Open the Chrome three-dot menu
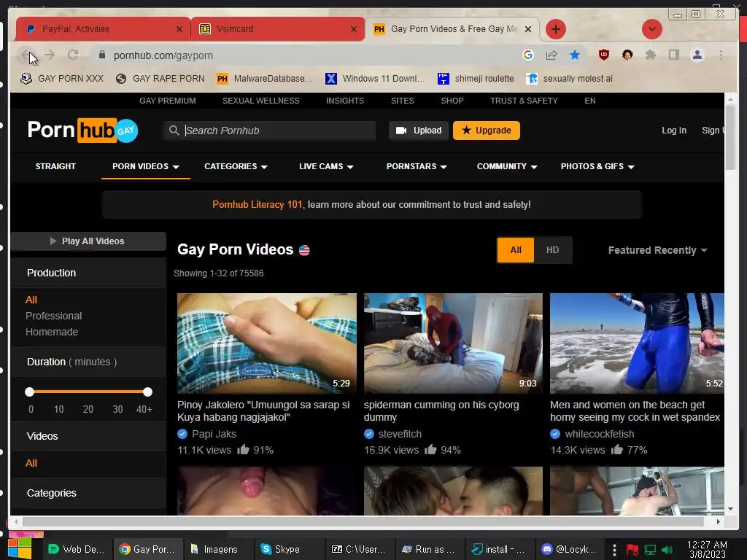Image resolution: width=747 pixels, height=560 pixels. 721,55
